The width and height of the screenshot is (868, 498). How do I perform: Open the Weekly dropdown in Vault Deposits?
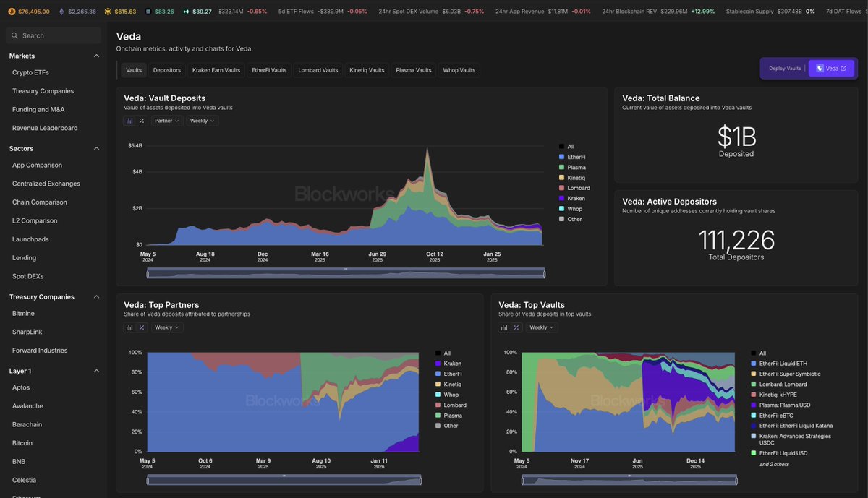pyautogui.click(x=202, y=121)
